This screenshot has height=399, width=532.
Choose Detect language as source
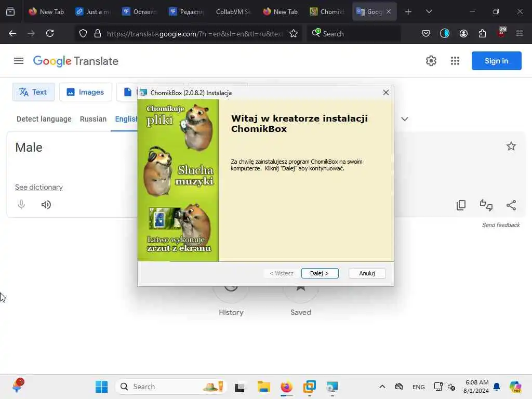pos(44,119)
